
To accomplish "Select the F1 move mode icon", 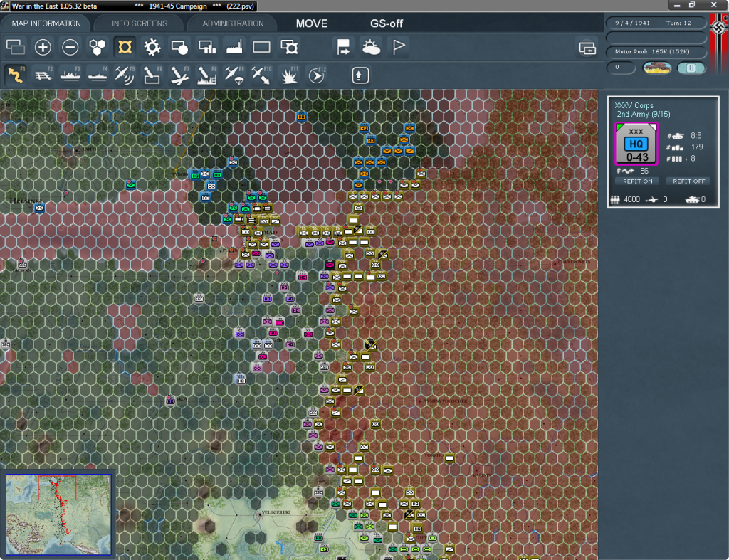I will point(16,75).
